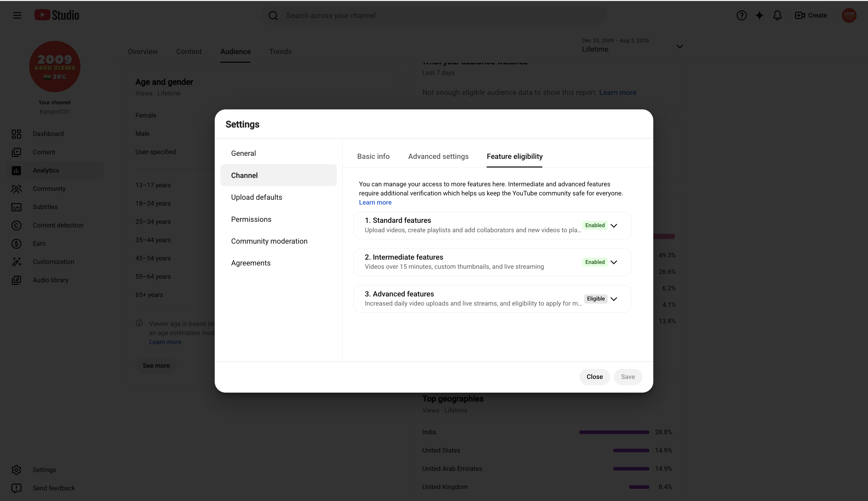Expand the Standard features section chevron
The image size is (868, 501).
click(614, 226)
